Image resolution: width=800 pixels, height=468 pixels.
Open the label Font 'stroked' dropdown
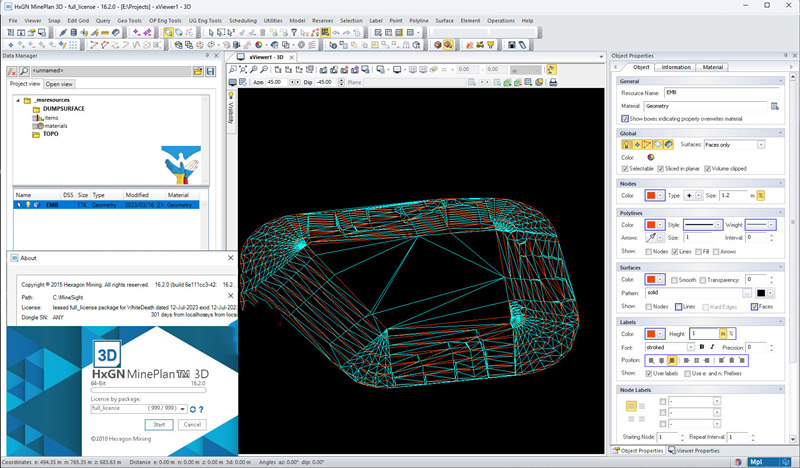click(x=690, y=347)
